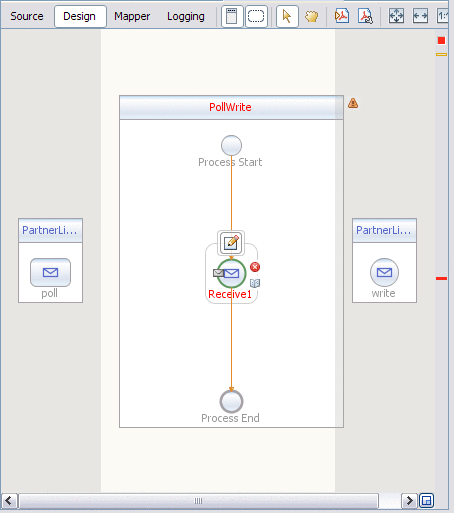Select the Receive1 red label
This screenshot has width=454, height=513.
coord(230,294)
